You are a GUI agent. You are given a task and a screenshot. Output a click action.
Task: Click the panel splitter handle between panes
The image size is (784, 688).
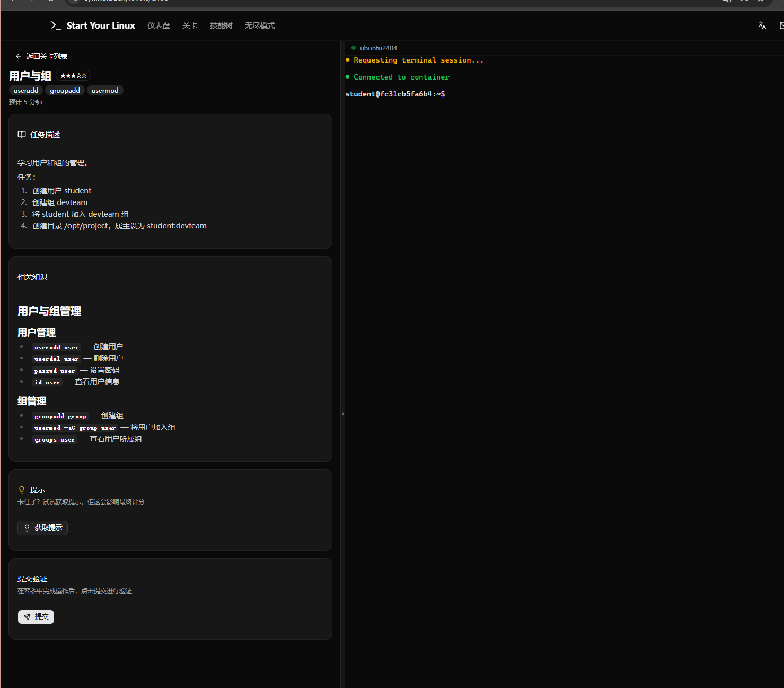pyautogui.click(x=343, y=413)
